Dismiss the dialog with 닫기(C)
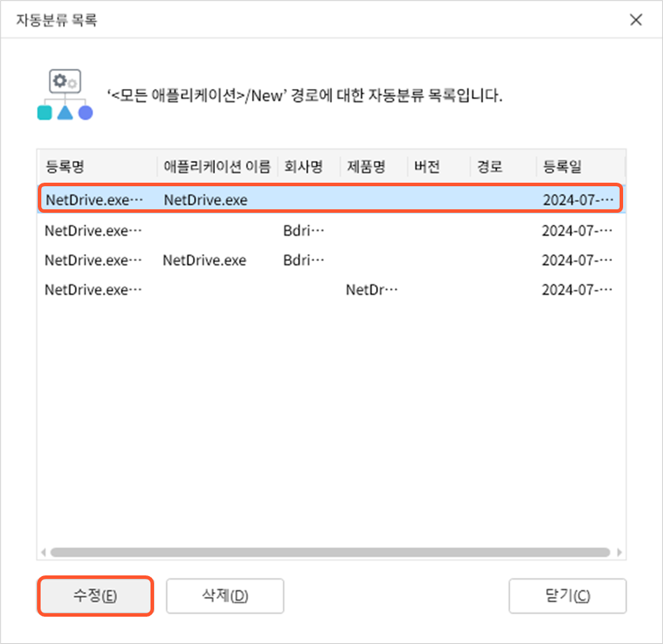 tap(568, 596)
